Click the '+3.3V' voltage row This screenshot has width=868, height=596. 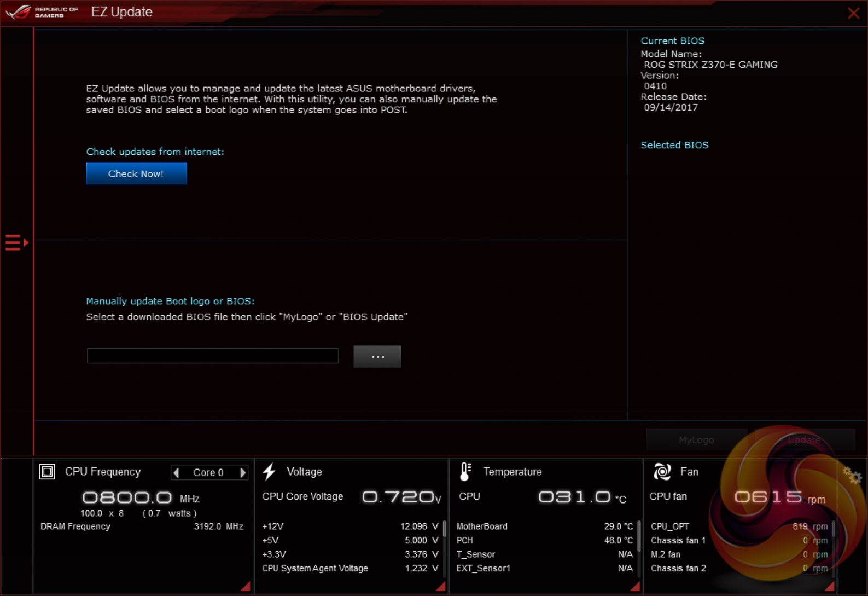coord(350,554)
